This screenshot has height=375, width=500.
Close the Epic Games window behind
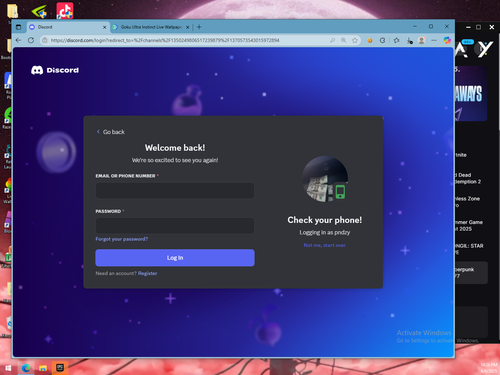492,27
